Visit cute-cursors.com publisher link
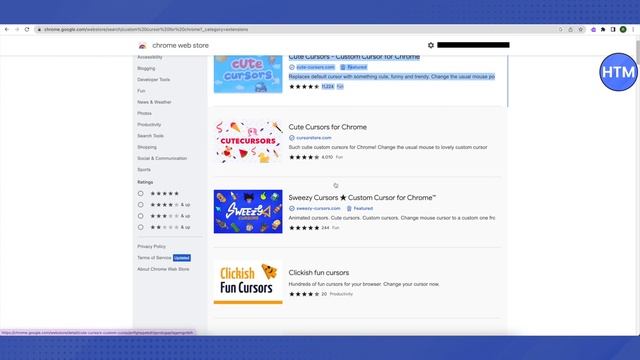This screenshot has height=360, width=640. click(x=315, y=67)
